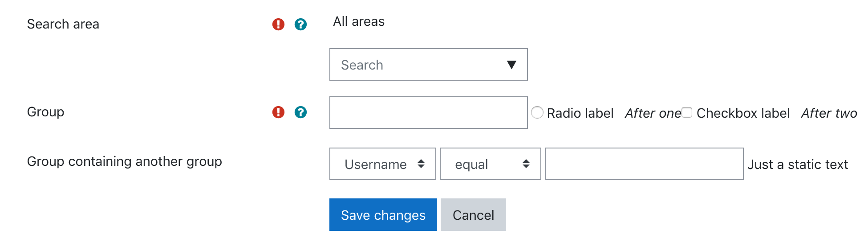Click the All areas selection text
The width and height of the screenshot is (868, 247).
[x=359, y=21]
